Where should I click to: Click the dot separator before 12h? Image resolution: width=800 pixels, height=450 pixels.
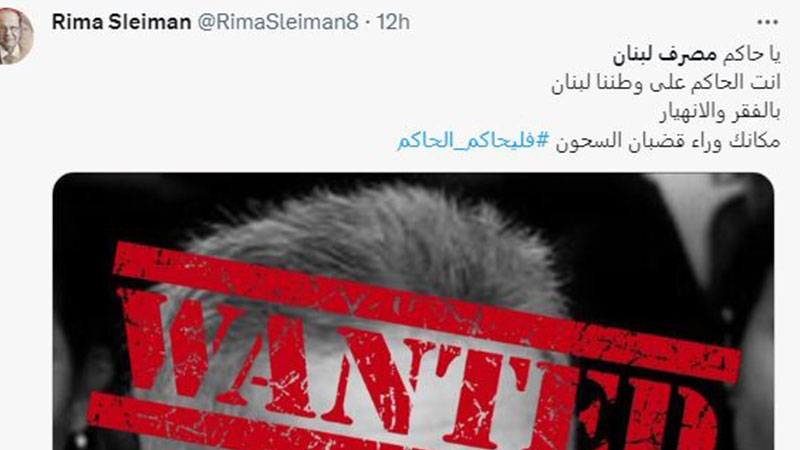[x=368, y=22]
